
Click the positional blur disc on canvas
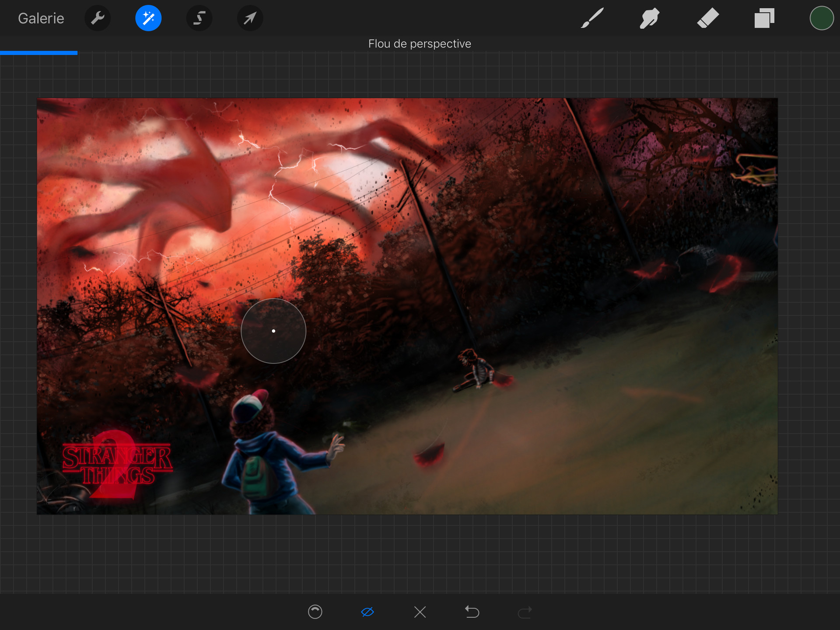click(273, 331)
